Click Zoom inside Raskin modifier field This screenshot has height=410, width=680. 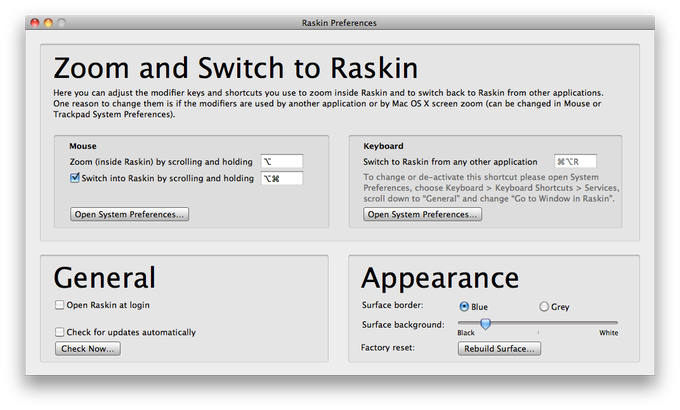pos(282,161)
